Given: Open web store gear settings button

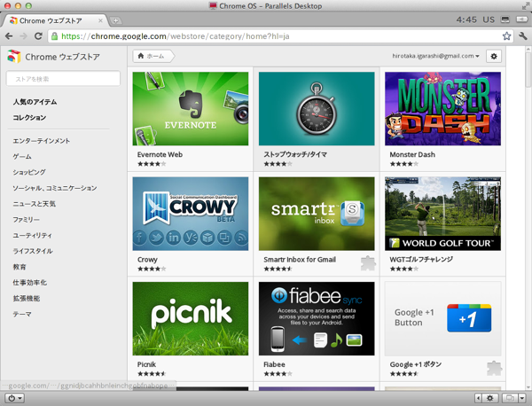Looking at the screenshot, I should pos(494,57).
